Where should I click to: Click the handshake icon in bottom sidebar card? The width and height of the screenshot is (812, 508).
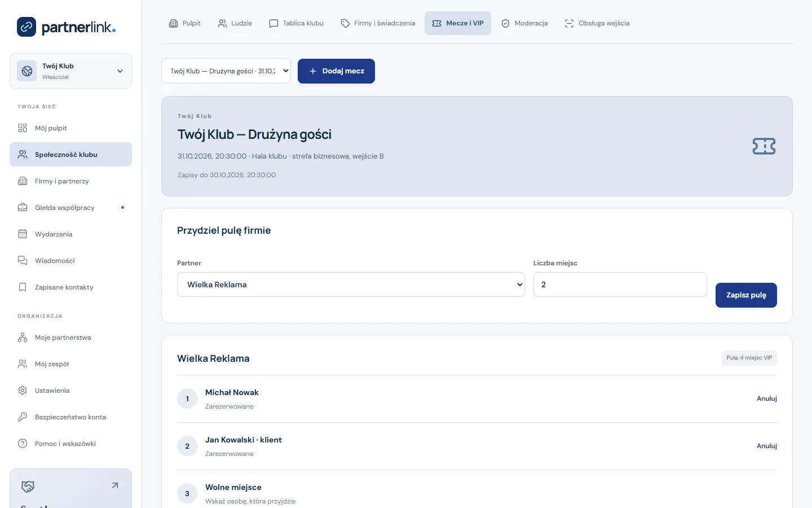point(28,486)
